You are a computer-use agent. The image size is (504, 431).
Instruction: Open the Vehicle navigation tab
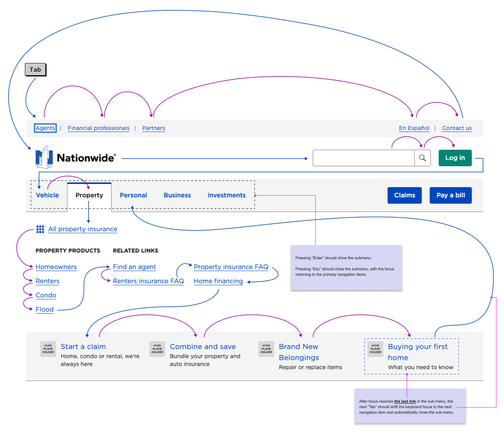[47, 195]
